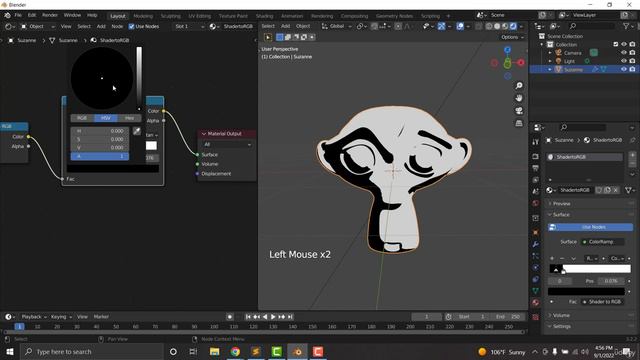The image size is (640, 360).
Task: Click the play animation button
Action: point(273,317)
